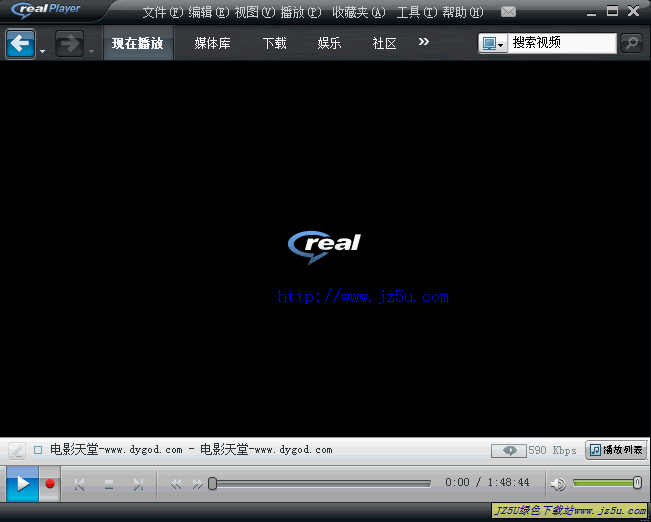Click the edit clip info pencil icon
This screenshot has width=651, height=522.
[17, 450]
